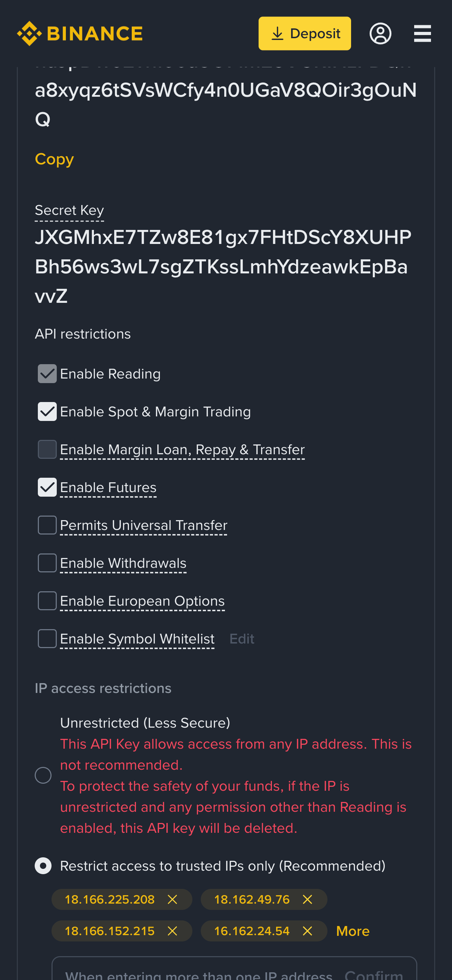This screenshot has width=452, height=980.
Task: Remove IP 18.162.49.76 with its X icon
Action: [x=307, y=899]
